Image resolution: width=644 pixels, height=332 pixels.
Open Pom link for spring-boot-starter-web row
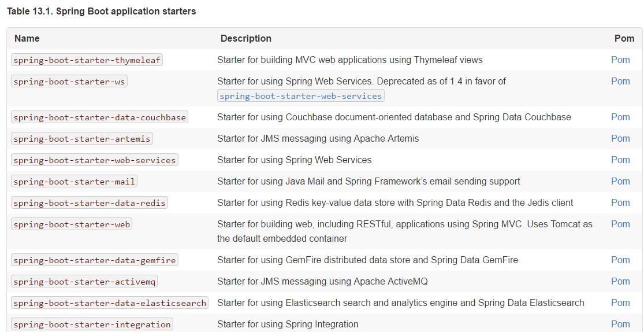click(620, 224)
